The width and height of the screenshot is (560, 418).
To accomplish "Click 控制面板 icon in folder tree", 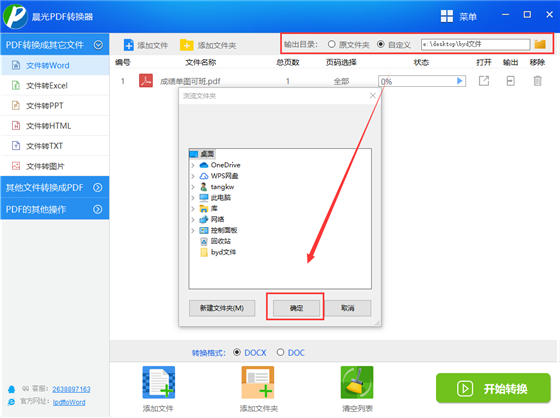I will tap(204, 230).
